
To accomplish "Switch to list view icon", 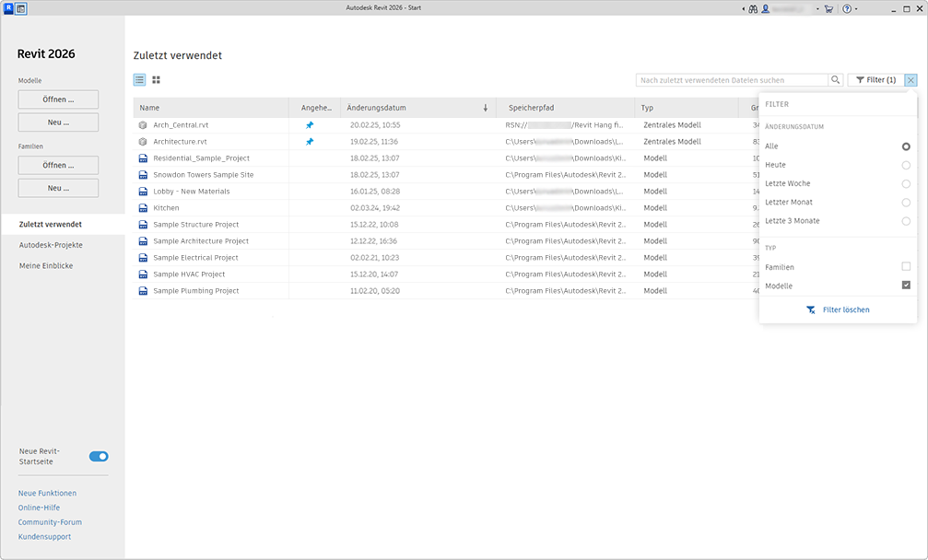I will (x=140, y=80).
